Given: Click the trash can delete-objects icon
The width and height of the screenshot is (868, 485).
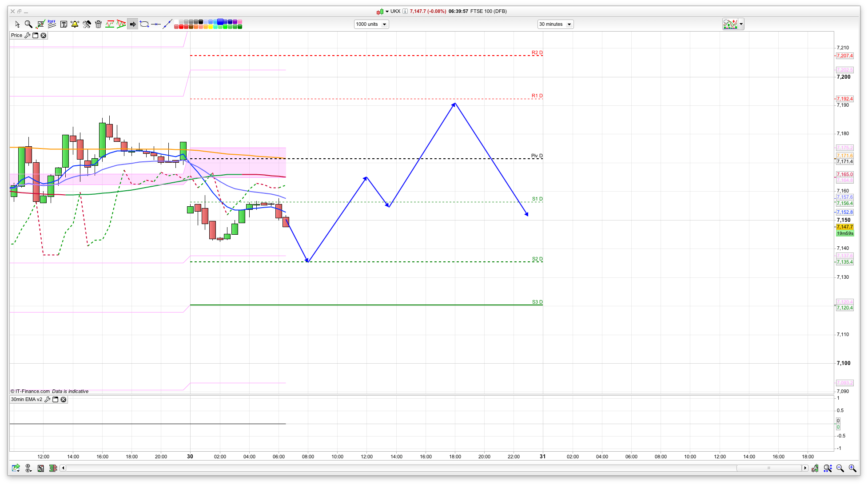Looking at the screenshot, I should coord(99,24).
